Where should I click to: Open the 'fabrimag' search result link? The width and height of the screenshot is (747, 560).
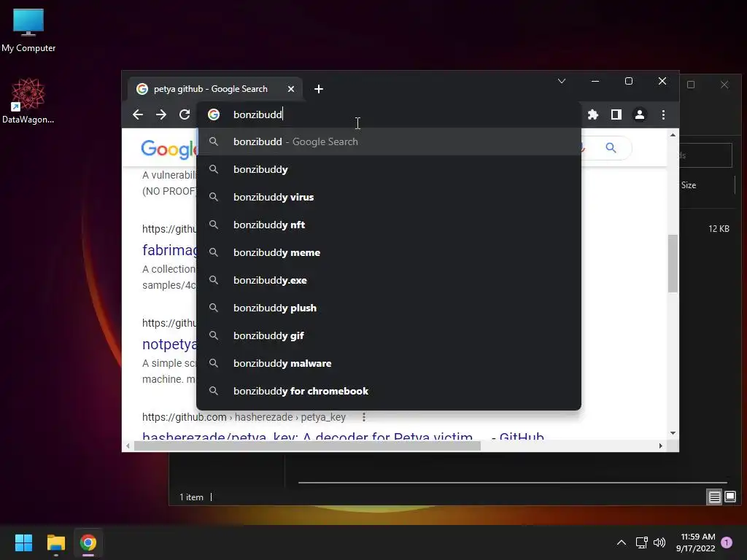169,249
